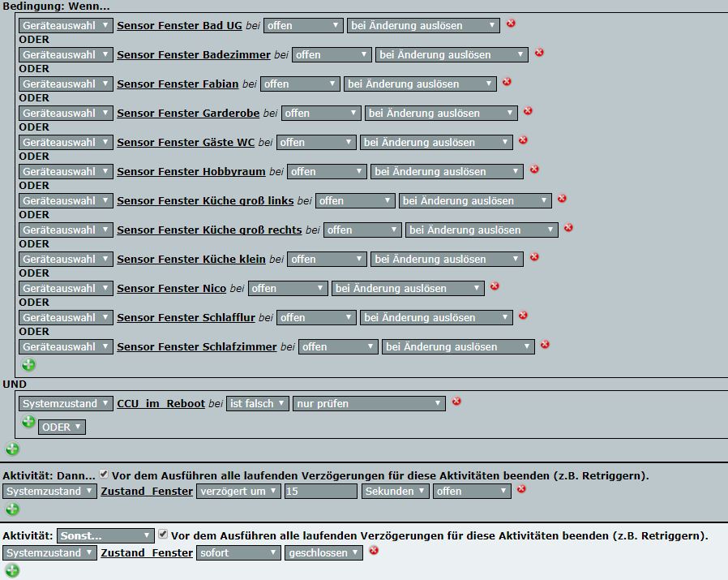Toggle retrigger checkbox in Dann activity
The width and height of the screenshot is (728, 580).
104,475
